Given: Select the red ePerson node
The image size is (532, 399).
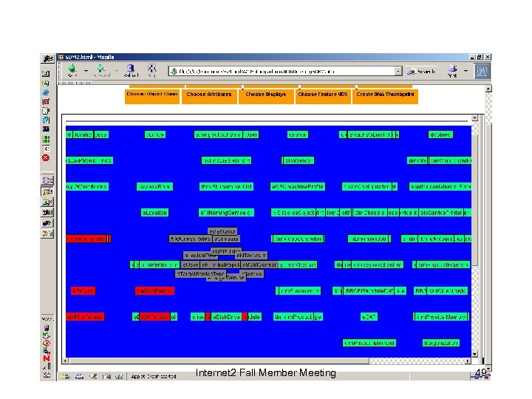Looking at the screenshot, I should (x=83, y=291).
